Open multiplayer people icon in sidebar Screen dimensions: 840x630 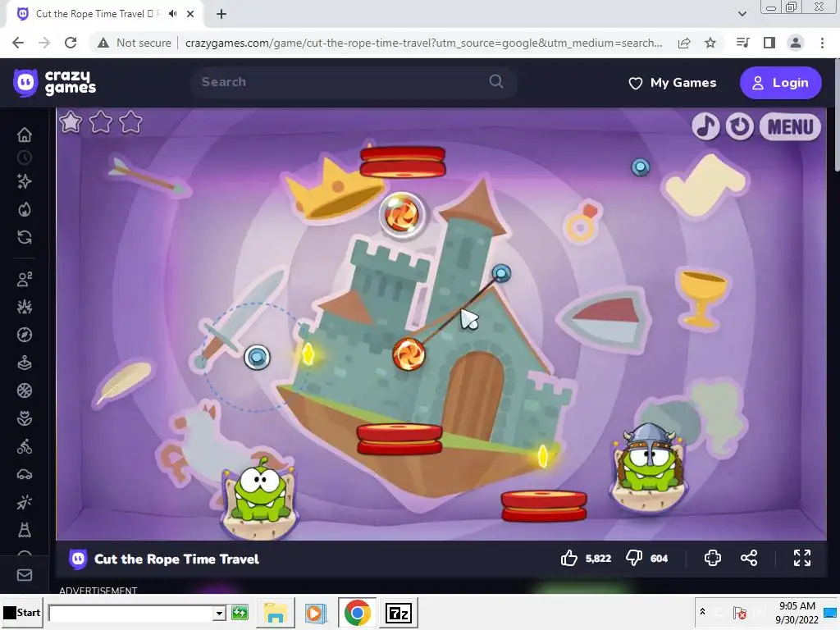[25, 279]
